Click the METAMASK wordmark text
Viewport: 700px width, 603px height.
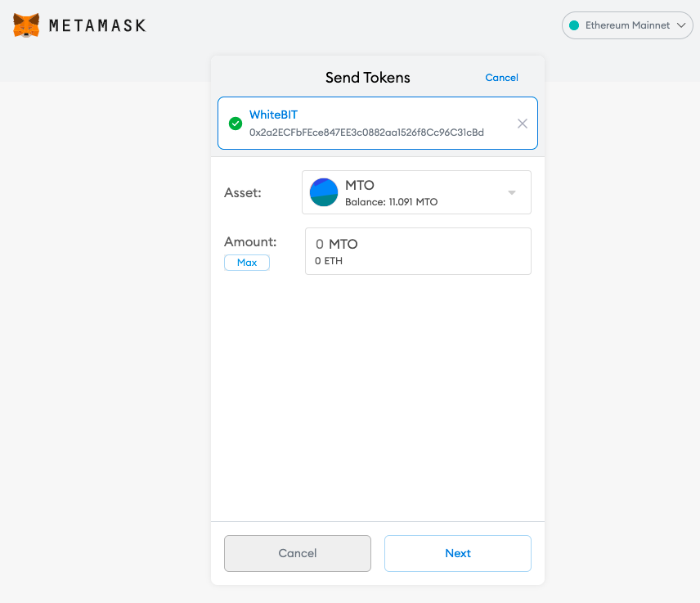(x=97, y=25)
